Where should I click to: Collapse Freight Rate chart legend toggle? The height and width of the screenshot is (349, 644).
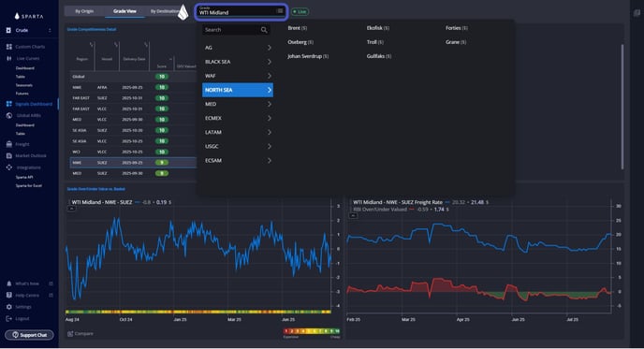[353, 215]
